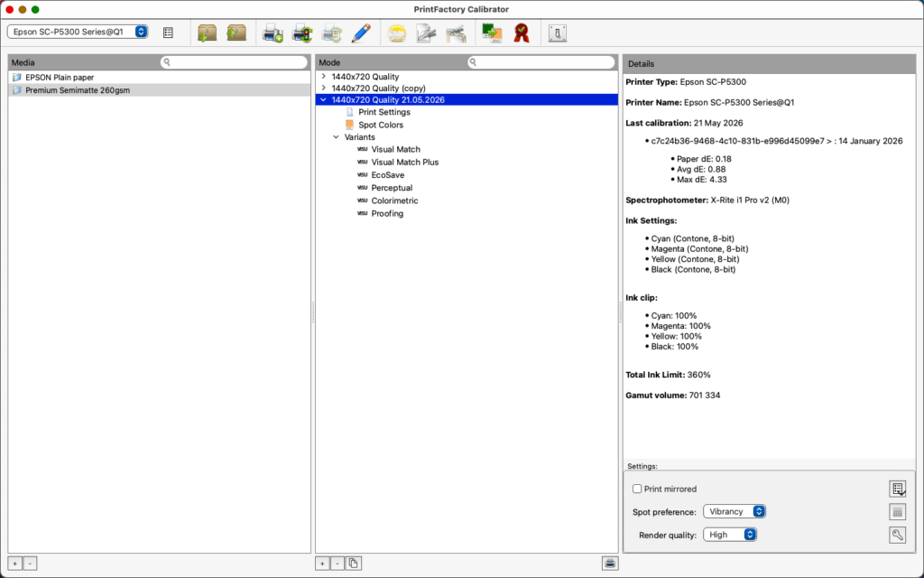This screenshot has width=924, height=578.
Task: Click the faded printer with color chart icon
Action: (x=332, y=33)
